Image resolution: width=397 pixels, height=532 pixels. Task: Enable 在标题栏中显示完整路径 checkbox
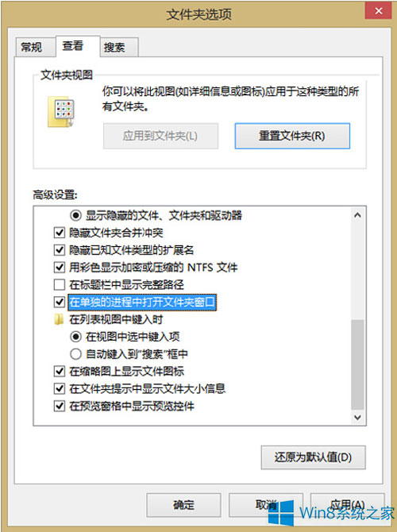tap(60, 284)
